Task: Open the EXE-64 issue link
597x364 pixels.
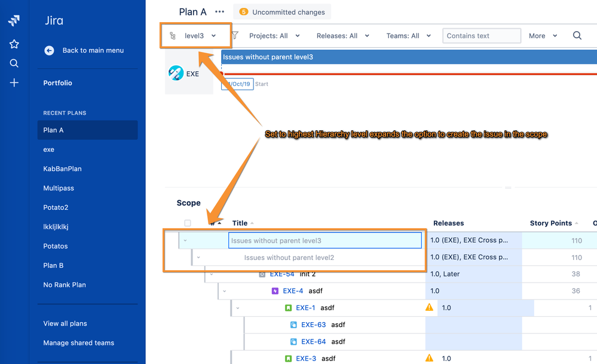Action: click(313, 341)
